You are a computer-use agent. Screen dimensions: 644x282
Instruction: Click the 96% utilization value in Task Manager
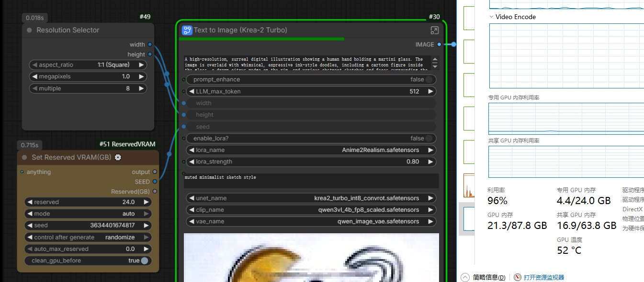pyautogui.click(x=497, y=201)
